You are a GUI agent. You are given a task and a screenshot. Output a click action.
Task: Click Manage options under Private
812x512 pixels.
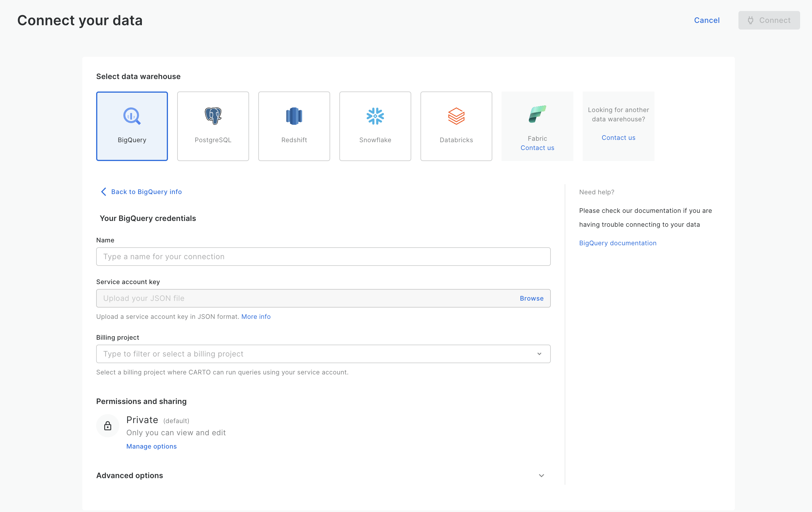[151, 446]
